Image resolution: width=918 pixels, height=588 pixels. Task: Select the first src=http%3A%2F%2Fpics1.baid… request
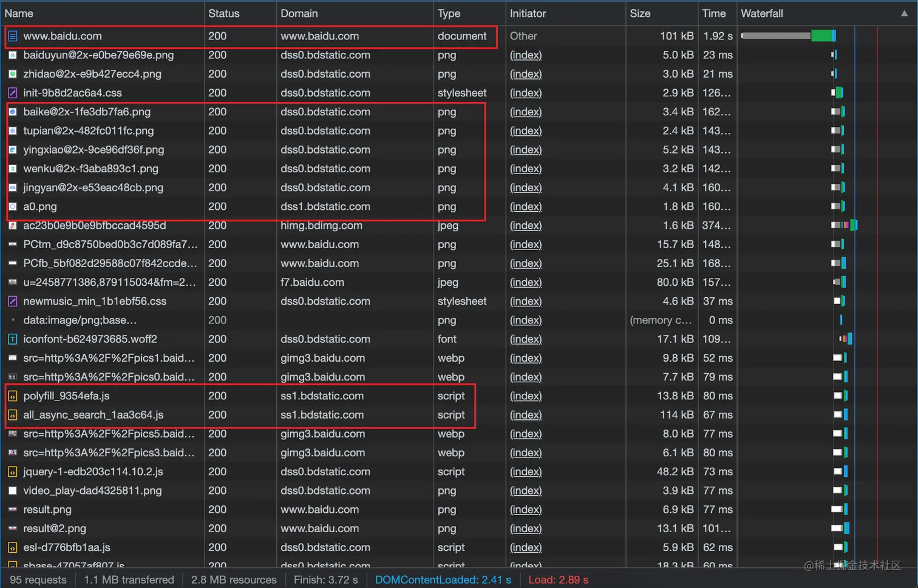point(109,358)
